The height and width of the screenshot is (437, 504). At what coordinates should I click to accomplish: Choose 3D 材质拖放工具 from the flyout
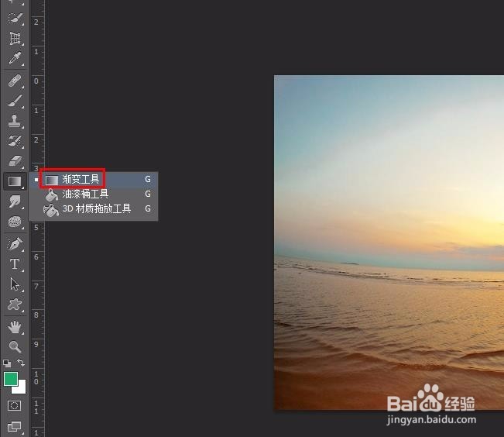(93, 209)
